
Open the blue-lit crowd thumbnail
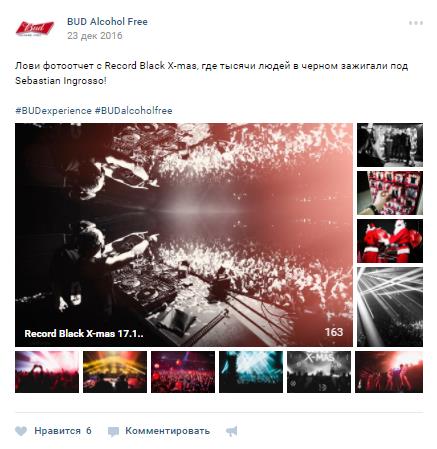pos(251,372)
